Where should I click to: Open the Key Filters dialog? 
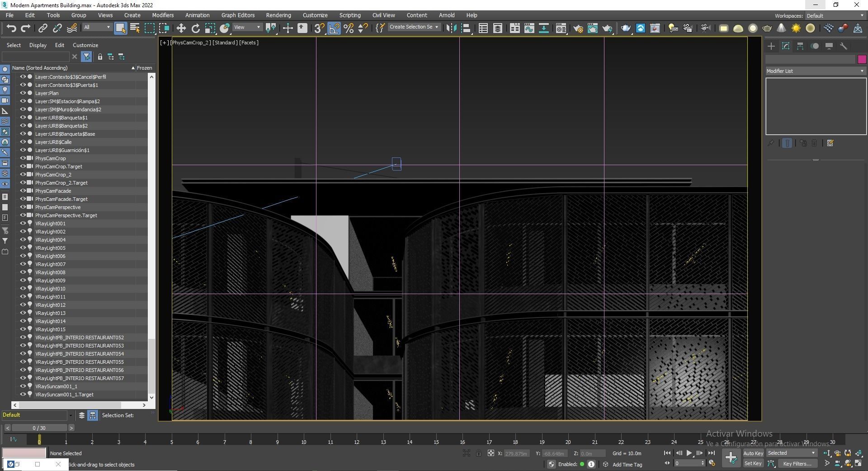[797, 463]
